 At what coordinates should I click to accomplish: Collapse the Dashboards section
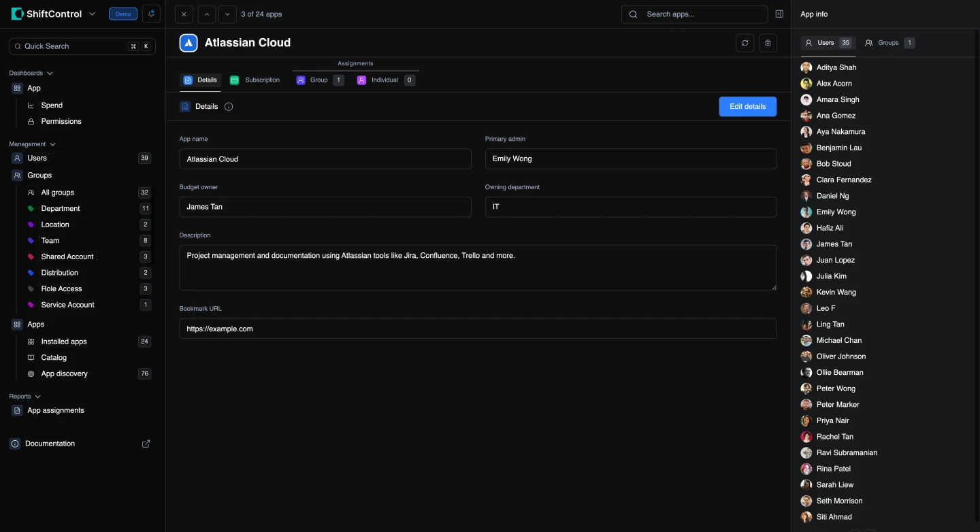pyautogui.click(x=31, y=73)
